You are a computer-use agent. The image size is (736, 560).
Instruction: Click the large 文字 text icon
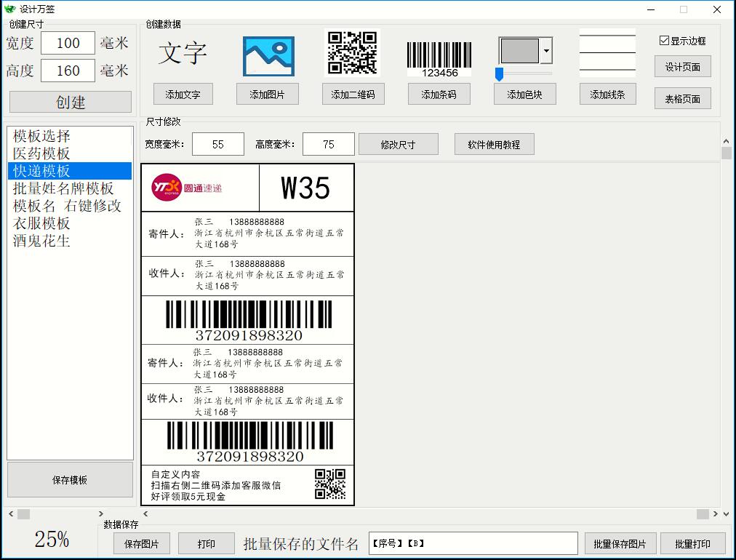click(x=183, y=54)
